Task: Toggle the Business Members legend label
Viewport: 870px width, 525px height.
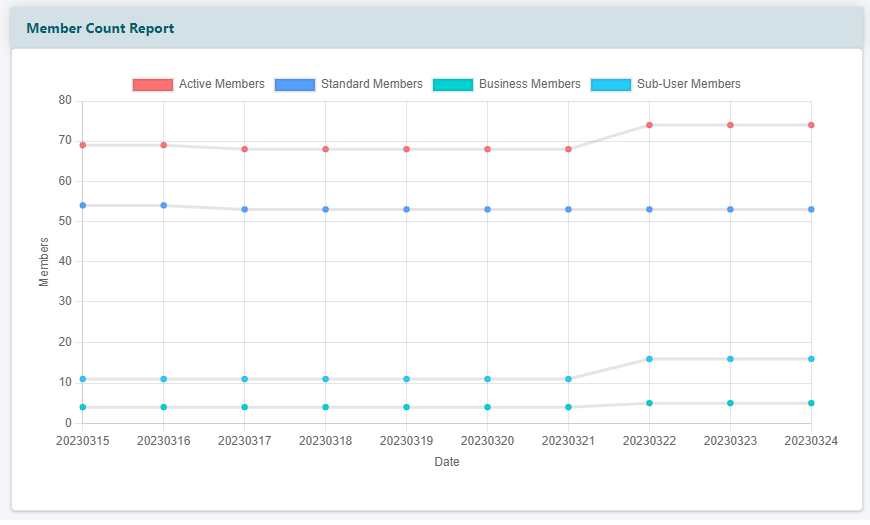Action: click(529, 84)
